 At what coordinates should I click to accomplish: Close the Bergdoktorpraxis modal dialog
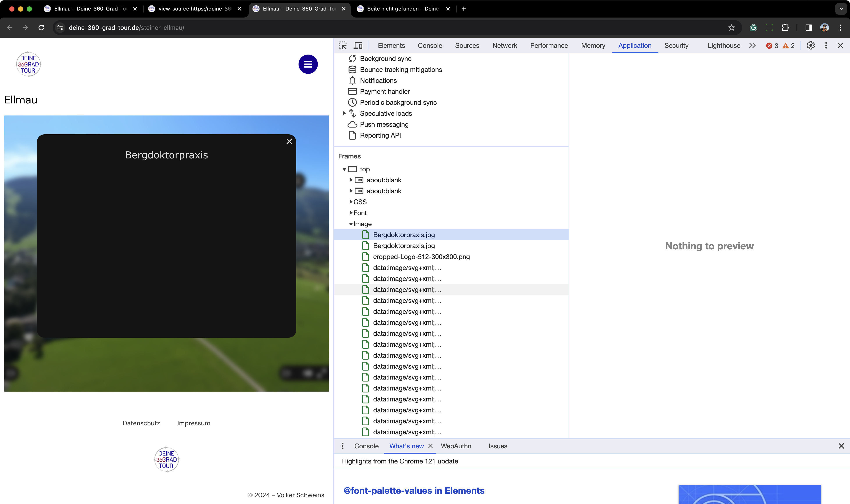[288, 141]
